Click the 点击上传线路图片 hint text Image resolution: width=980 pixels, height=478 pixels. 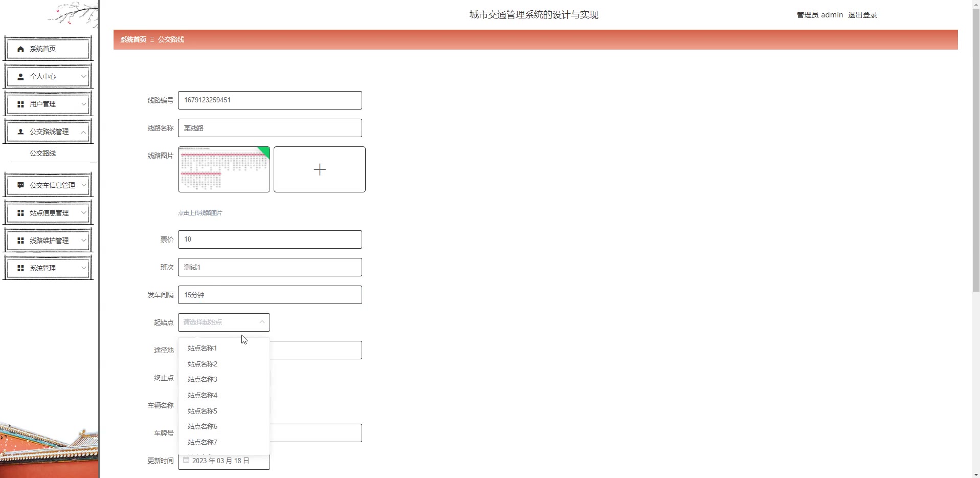coord(200,213)
